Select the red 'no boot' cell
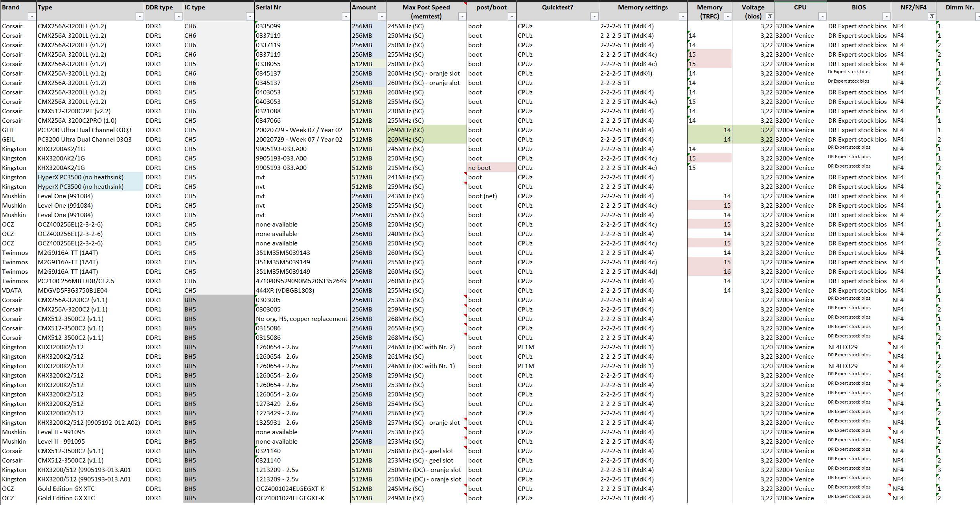 491,168
